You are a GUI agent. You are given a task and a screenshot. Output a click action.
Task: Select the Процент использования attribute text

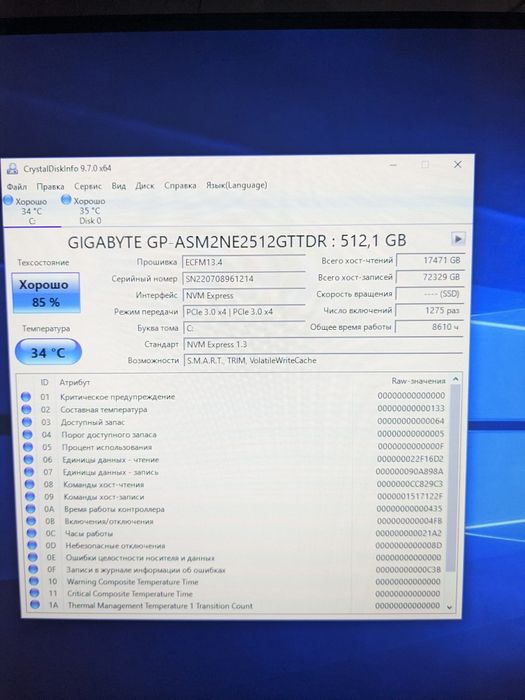107,447
